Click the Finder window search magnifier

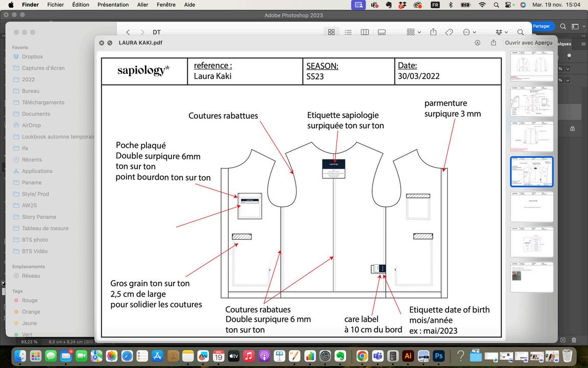click(x=521, y=32)
